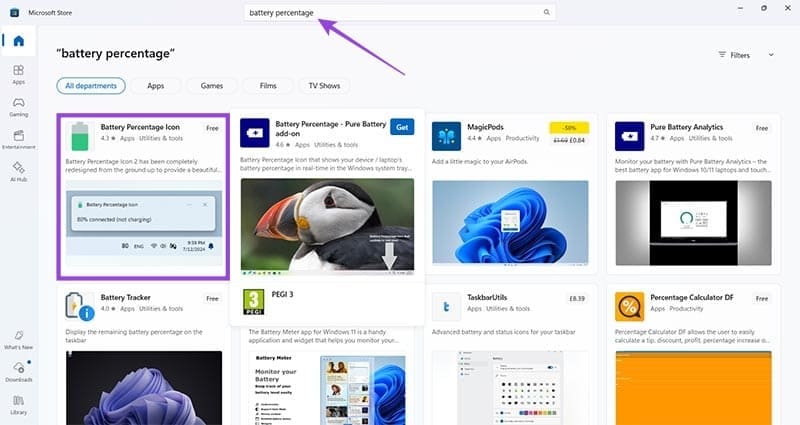The image size is (800, 425).
Task: Click the Battery Percentage Icon app icon
Action: click(x=80, y=136)
